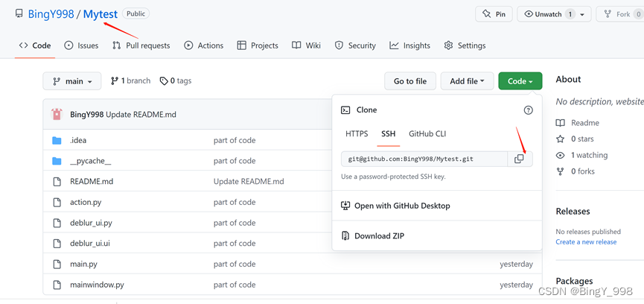Open the Actions tab
The height and width of the screenshot is (304, 644).
pos(204,45)
